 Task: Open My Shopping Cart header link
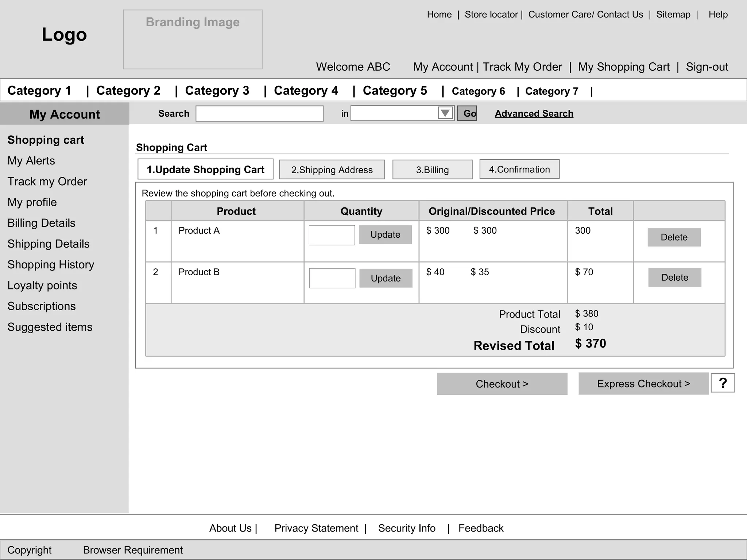pos(624,67)
